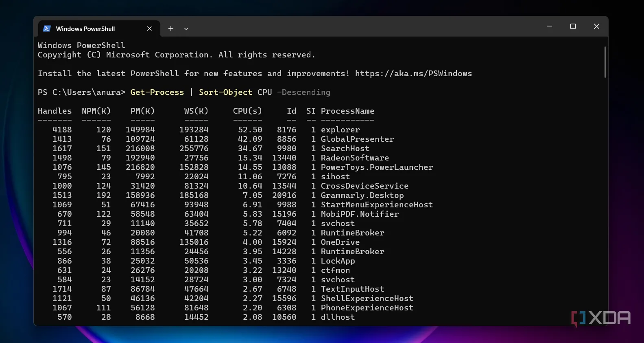This screenshot has height=343, width=644.
Task: Click the NPM(K) column header
Action: click(96, 111)
